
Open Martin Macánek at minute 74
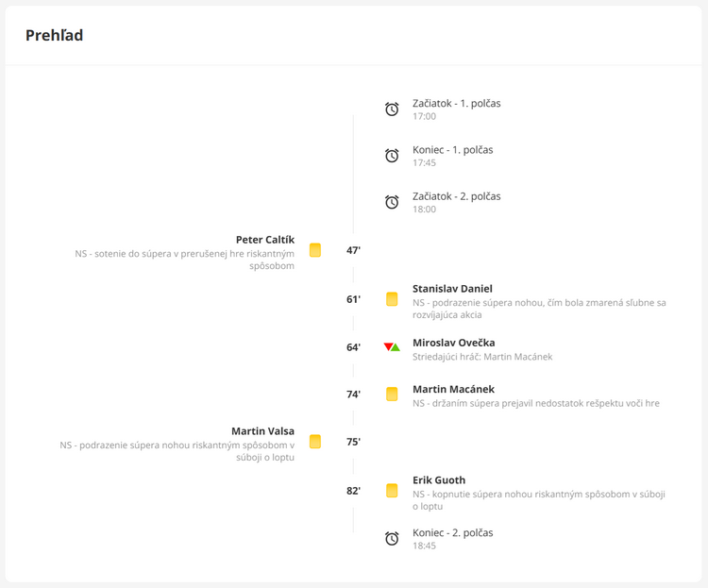(453, 389)
